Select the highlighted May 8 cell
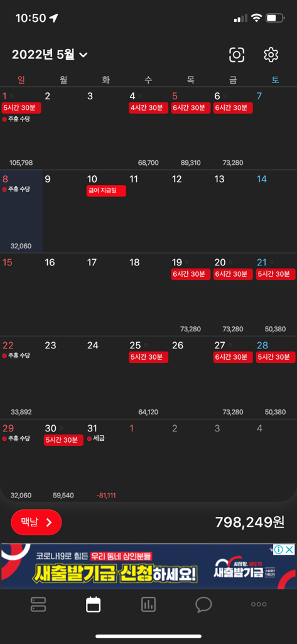 [21, 211]
